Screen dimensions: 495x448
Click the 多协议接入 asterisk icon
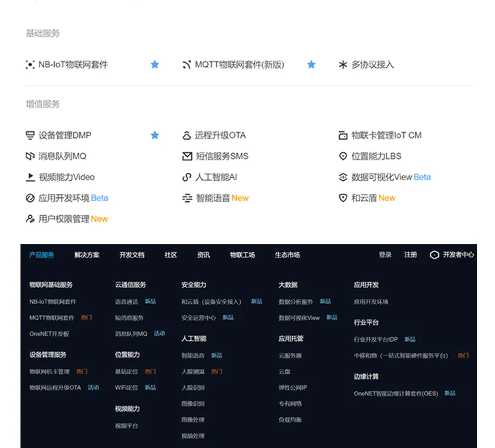pos(343,65)
